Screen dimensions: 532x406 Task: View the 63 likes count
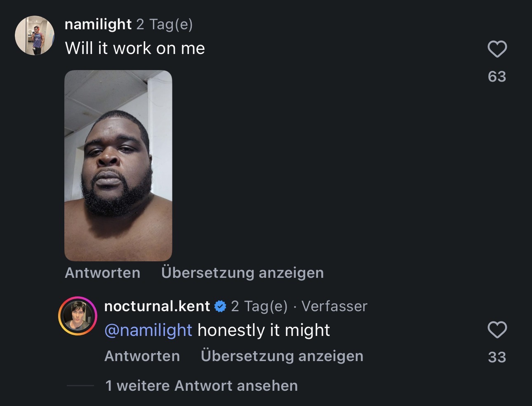click(497, 76)
